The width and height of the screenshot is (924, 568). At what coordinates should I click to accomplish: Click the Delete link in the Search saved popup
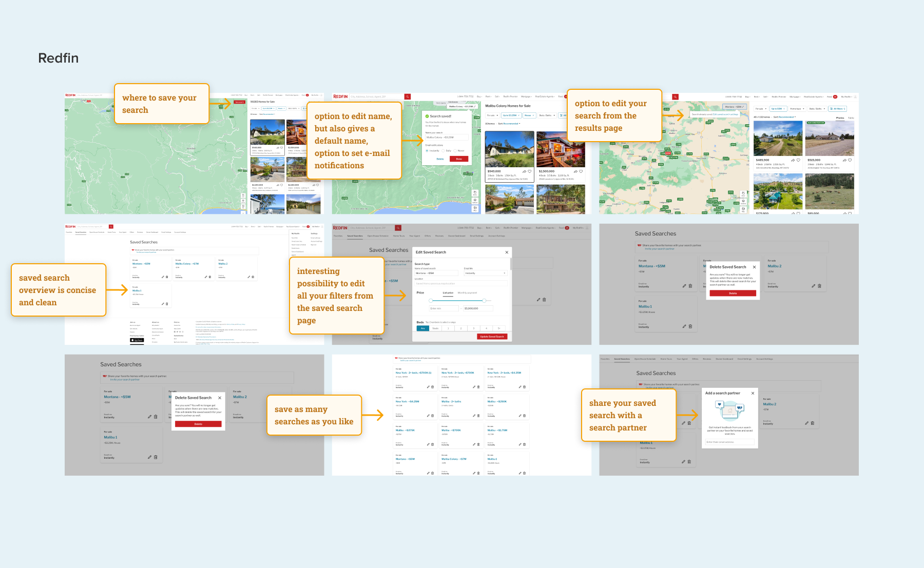point(440,159)
